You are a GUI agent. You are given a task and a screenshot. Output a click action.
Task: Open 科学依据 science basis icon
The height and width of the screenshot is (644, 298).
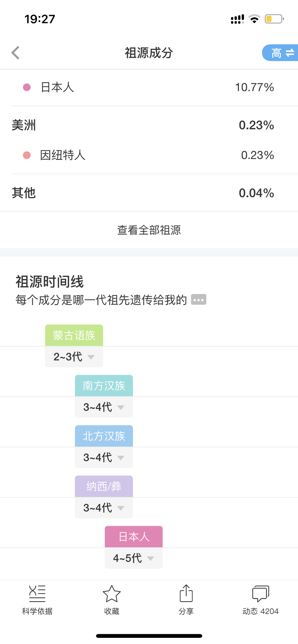click(x=37, y=593)
